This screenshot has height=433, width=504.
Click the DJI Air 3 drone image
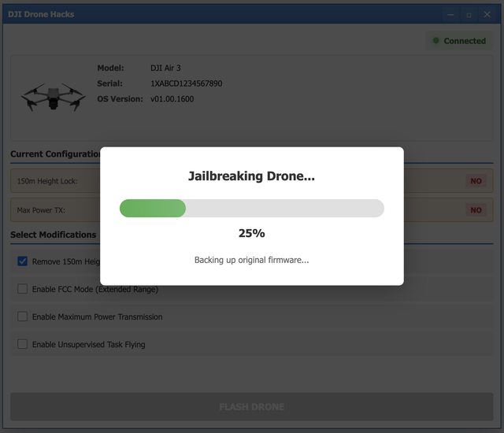coord(54,97)
